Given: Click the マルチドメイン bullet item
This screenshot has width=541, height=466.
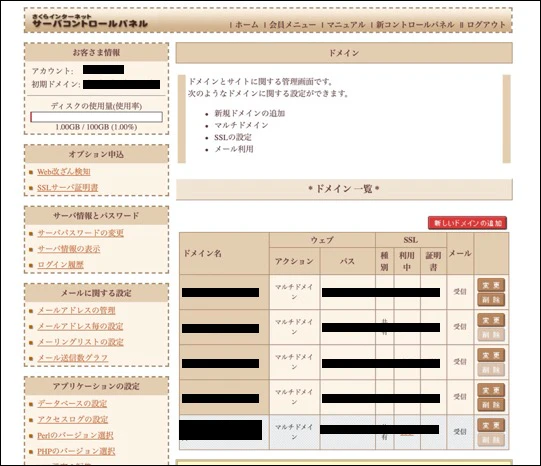Looking at the screenshot, I should (x=241, y=125).
